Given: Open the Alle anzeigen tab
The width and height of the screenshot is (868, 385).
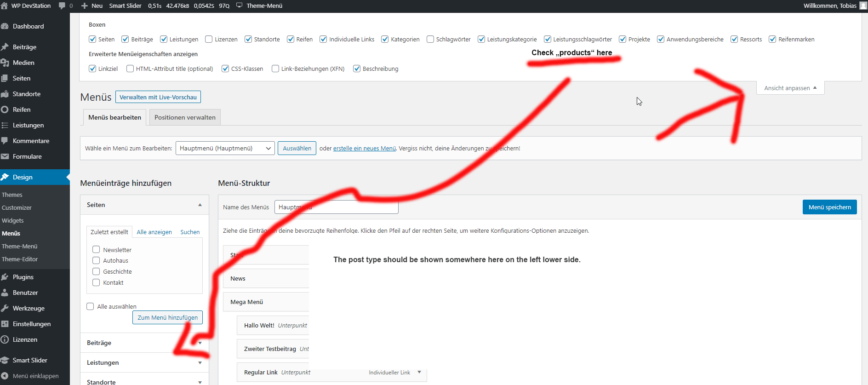Looking at the screenshot, I should pos(154,232).
